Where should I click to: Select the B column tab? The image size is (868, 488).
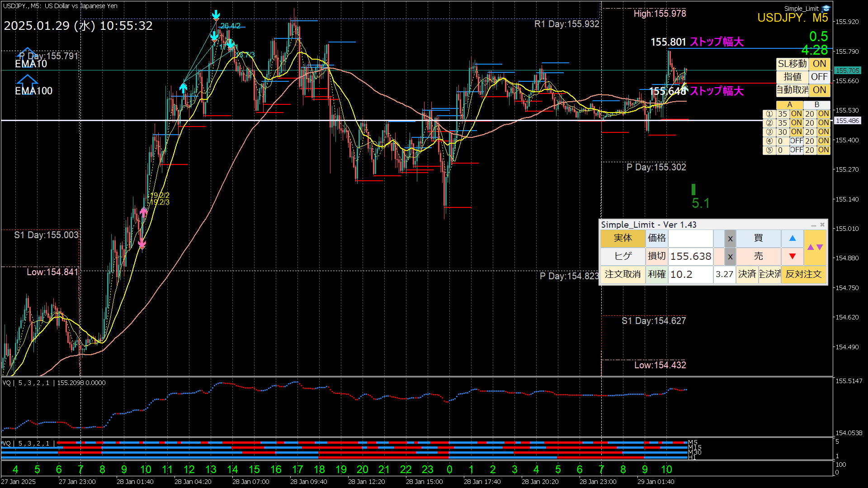816,105
